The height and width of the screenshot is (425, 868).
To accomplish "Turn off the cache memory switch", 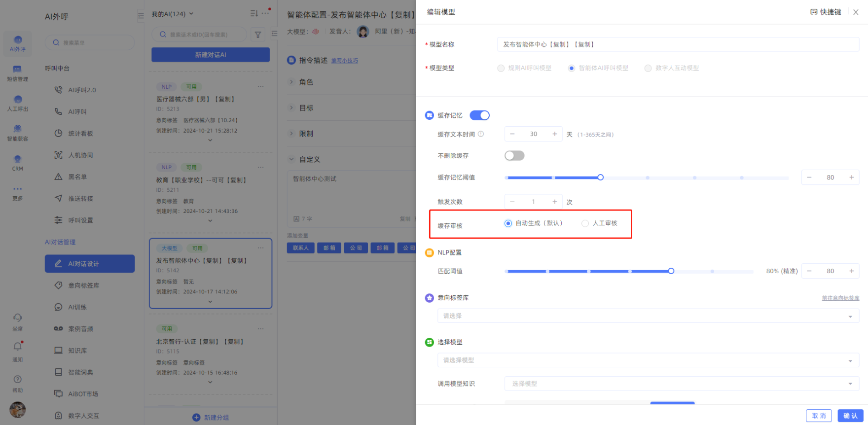I will pos(479,115).
